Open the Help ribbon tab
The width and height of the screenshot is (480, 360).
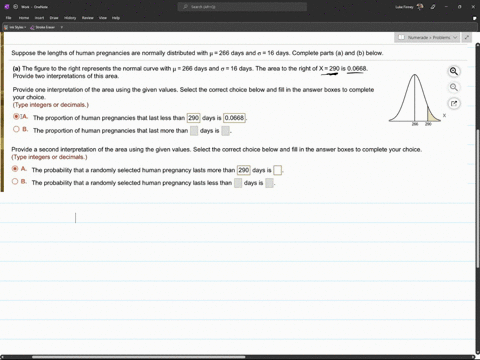coord(116,18)
